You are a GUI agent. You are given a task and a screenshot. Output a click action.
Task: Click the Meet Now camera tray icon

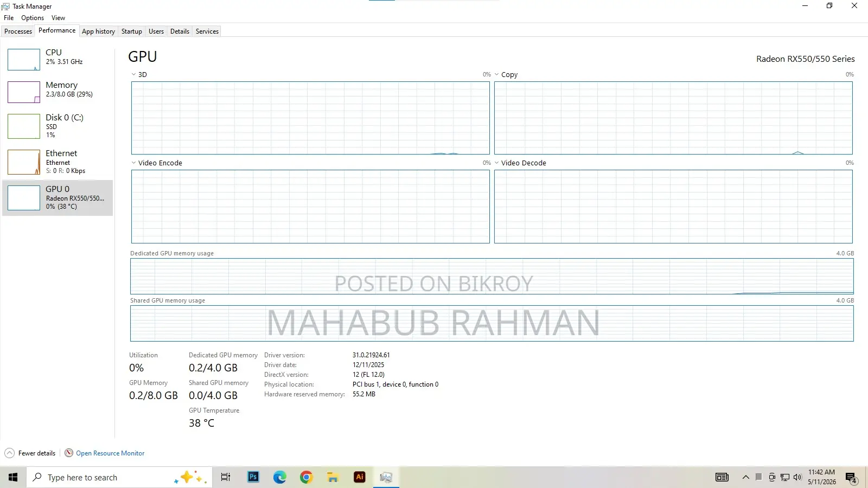click(772, 477)
